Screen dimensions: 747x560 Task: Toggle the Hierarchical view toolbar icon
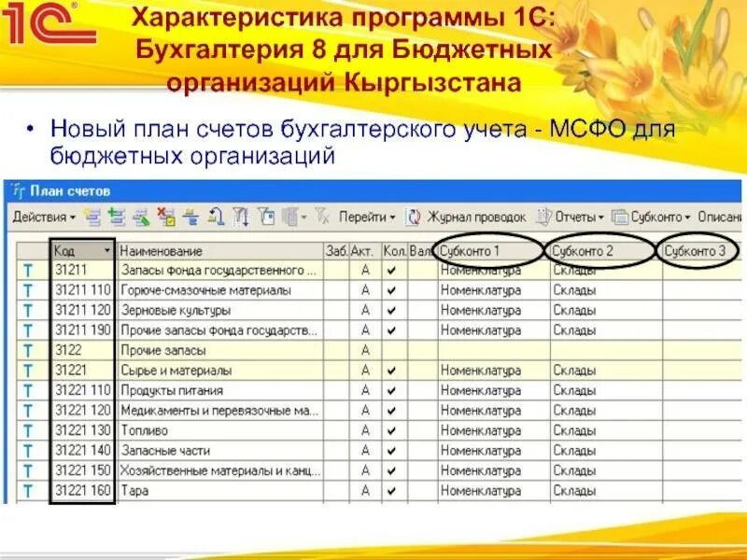coord(191,217)
